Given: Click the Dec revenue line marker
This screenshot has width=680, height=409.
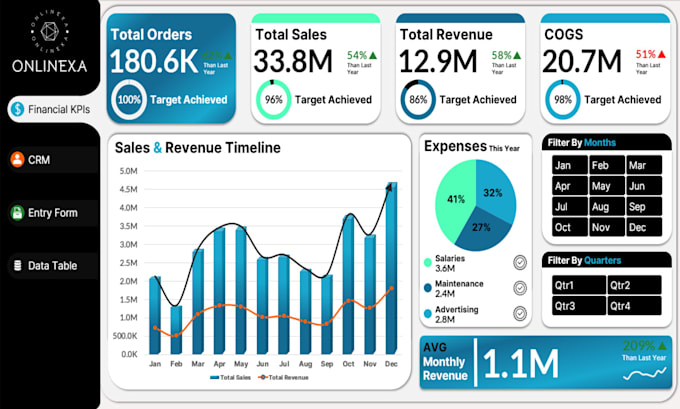Looking at the screenshot, I should coord(392,288).
